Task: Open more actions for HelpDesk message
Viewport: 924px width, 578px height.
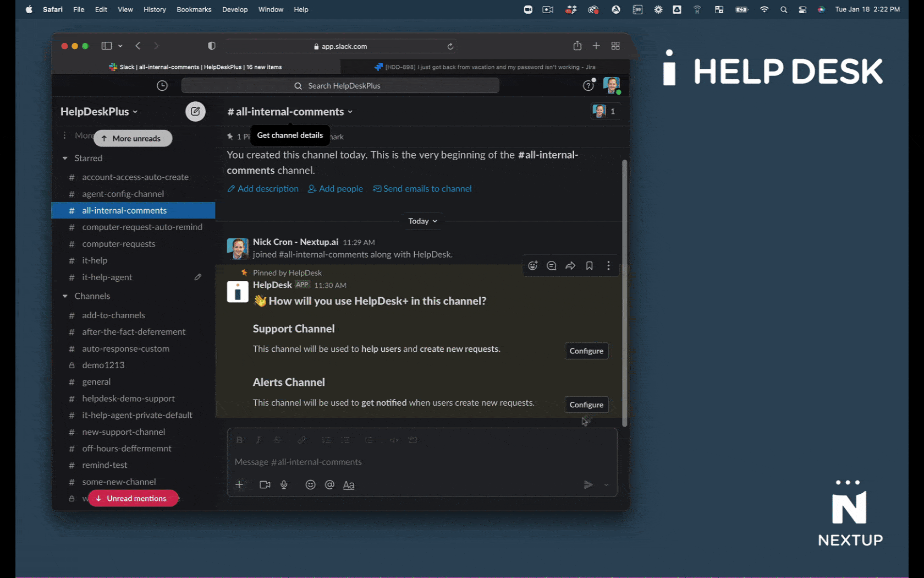Action: [x=608, y=266]
